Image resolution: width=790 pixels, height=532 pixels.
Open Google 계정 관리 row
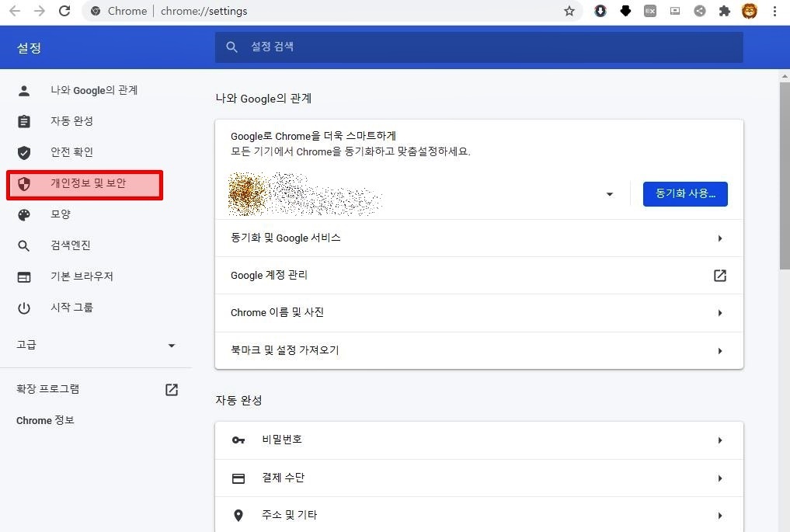[x=479, y=276]
